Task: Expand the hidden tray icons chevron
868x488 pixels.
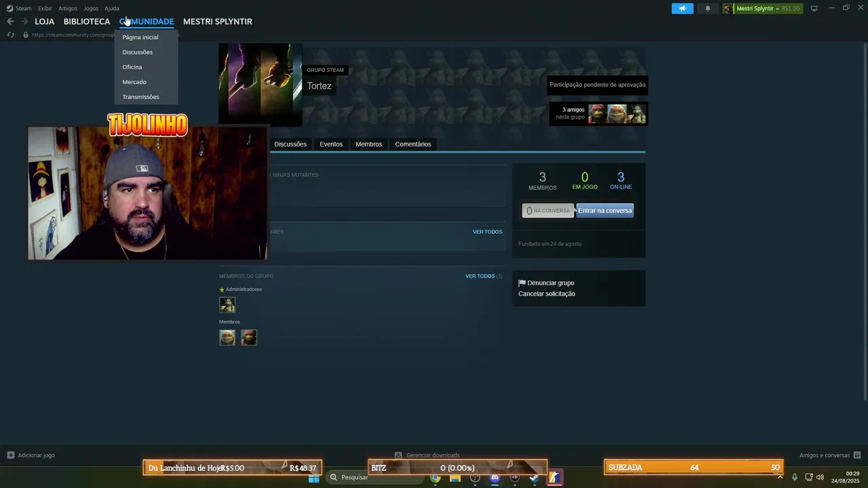Action: click(780, 477)
